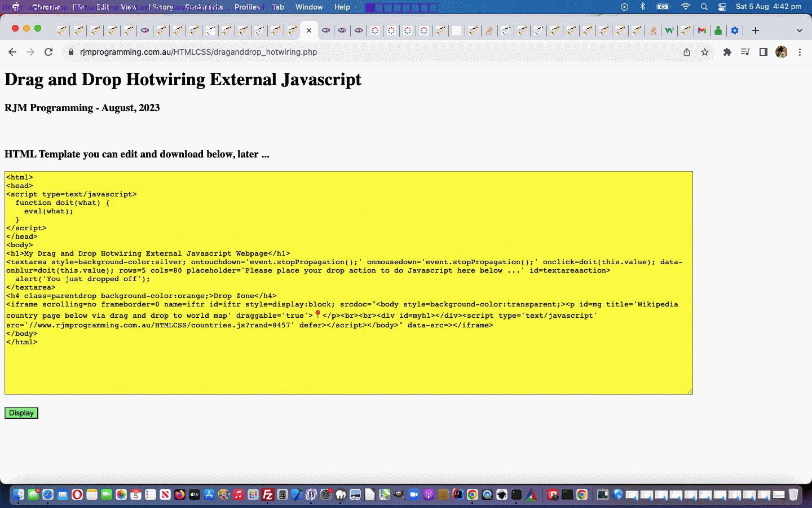812x508 pixels.
Task: Open the tab search chevron
Action: (x=799, y=30)
